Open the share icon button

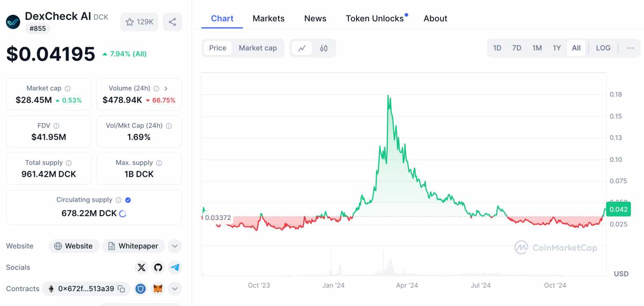172,22
